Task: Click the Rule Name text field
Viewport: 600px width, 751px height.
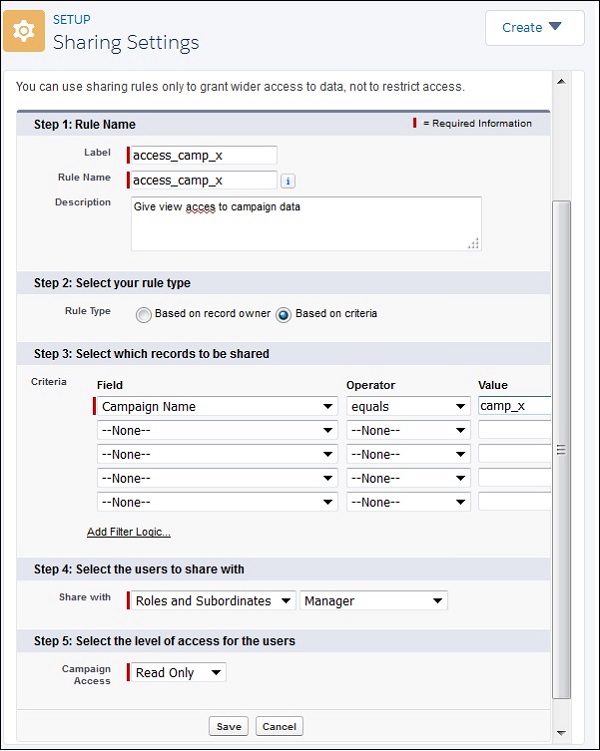Action: coord(204,180)
